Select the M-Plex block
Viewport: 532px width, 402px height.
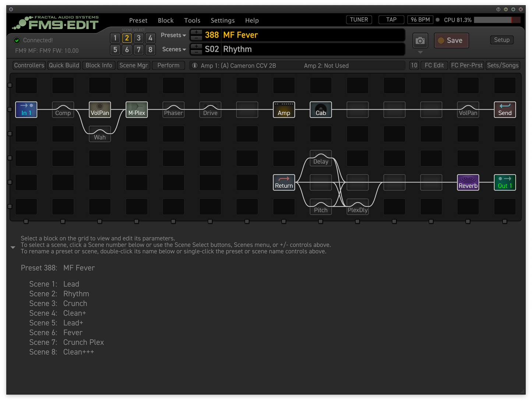coord(137,110)
